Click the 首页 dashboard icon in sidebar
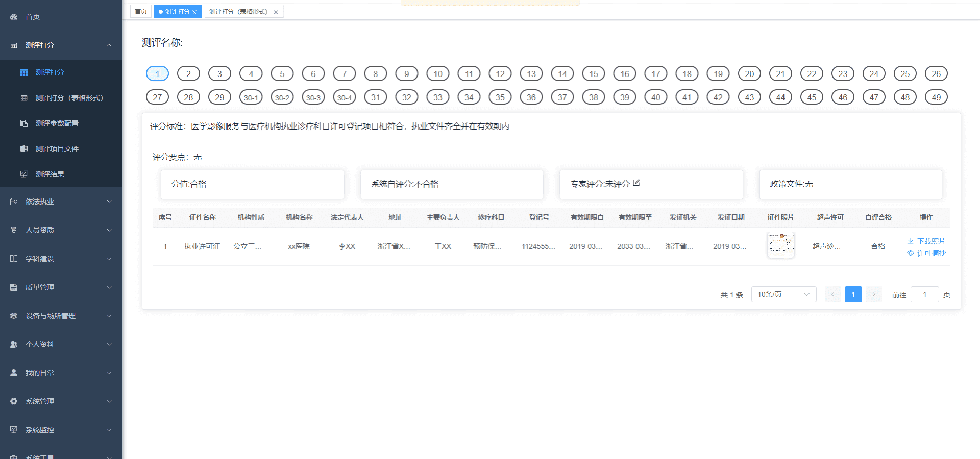Image resolution: width=980 pixels, height=459 pixels. (x=14, y=17)
